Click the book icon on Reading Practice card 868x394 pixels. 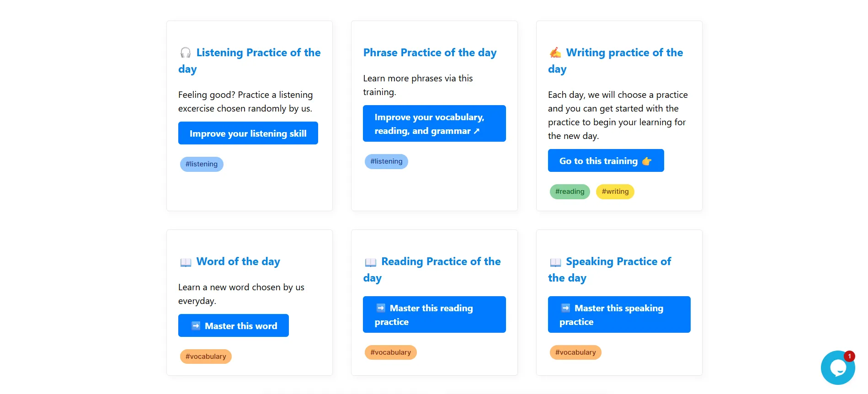point(370,261)
